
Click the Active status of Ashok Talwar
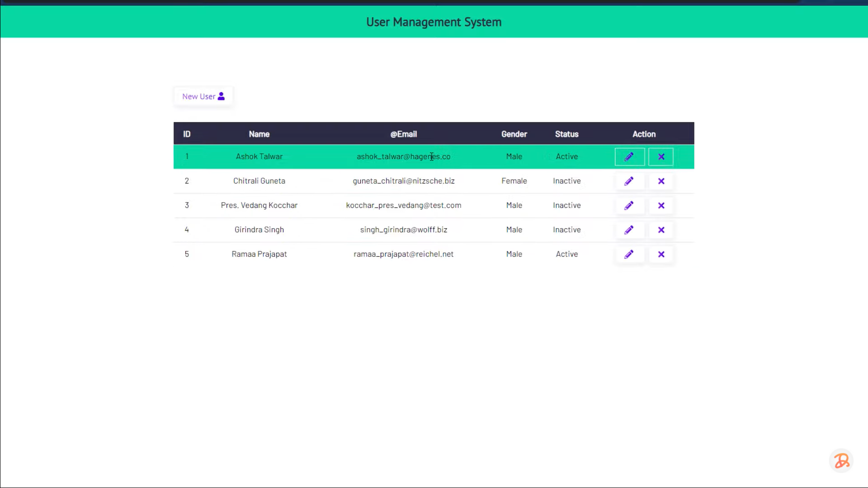(566, 156)
